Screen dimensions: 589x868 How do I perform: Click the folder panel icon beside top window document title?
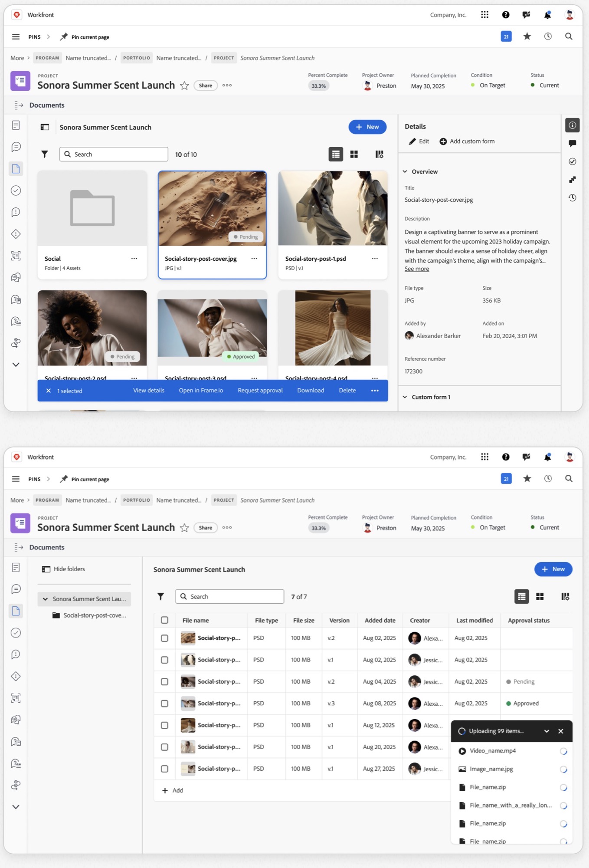coord(45,127)
